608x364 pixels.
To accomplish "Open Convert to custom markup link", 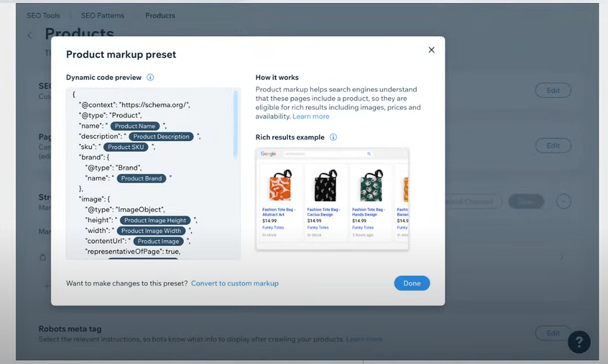I will pos(235,283).
